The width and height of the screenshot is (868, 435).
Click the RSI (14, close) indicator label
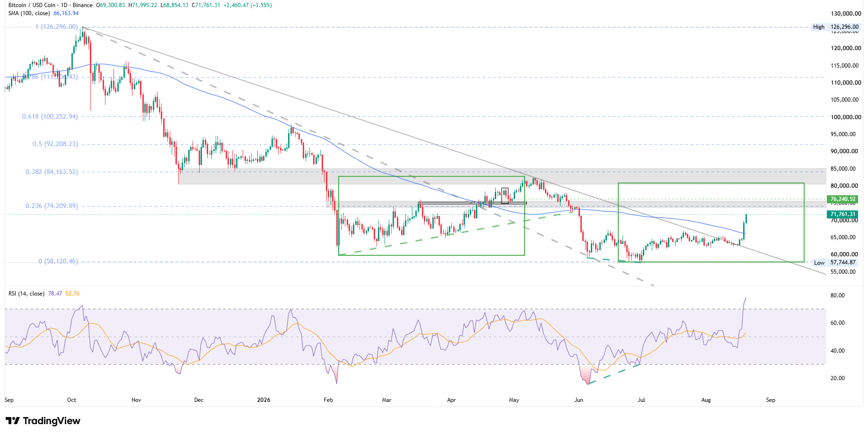pyautogui.click(x=26, y=294)
